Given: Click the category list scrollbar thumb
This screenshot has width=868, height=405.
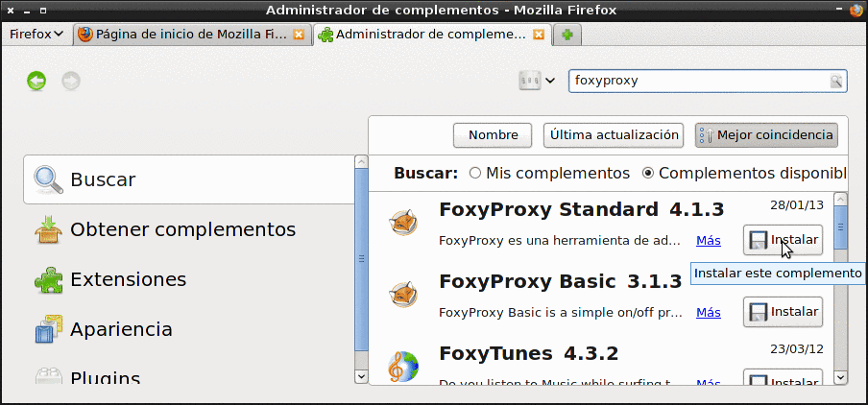Looking at the screenshot, I should pos(361,258).
